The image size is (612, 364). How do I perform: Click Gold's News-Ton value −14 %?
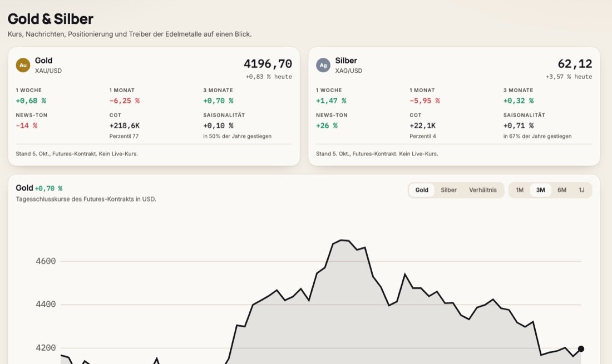[27, 126]
